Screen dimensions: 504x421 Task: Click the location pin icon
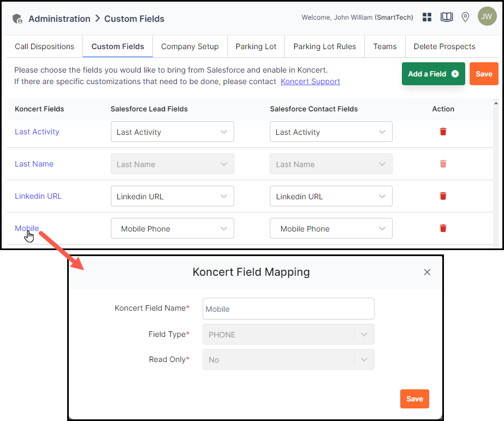click(x=465, y=17)
